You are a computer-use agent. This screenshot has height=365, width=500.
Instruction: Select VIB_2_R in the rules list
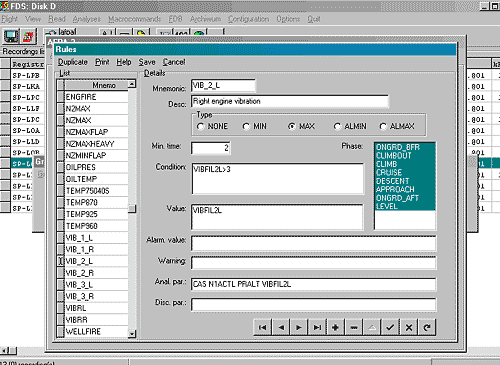coord(96,273)
